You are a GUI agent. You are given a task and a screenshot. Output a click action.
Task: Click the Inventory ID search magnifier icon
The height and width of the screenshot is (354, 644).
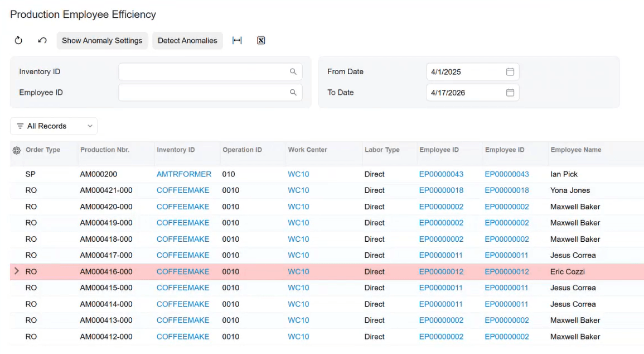(x=293, y=71)
